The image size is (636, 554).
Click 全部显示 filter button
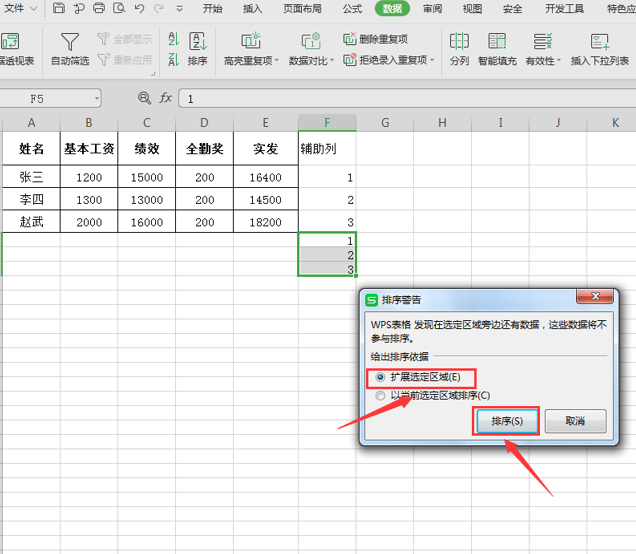(x=125, y=39)
